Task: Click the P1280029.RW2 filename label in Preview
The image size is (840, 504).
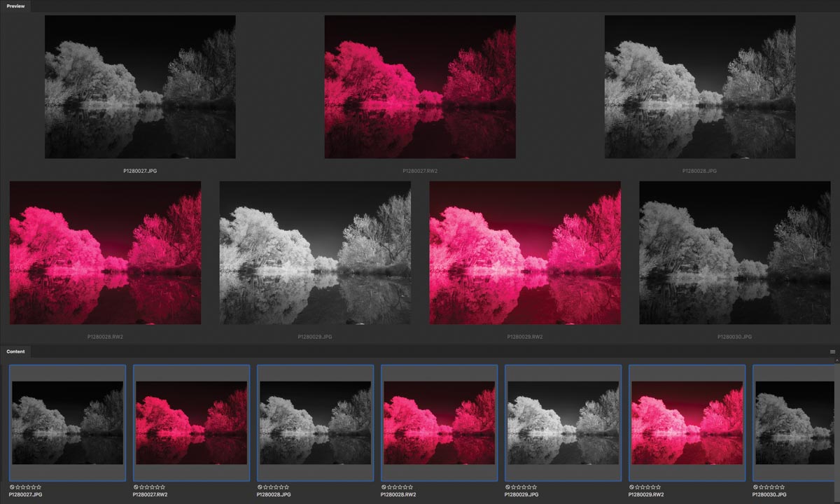Action: click(x=525, y=336)
